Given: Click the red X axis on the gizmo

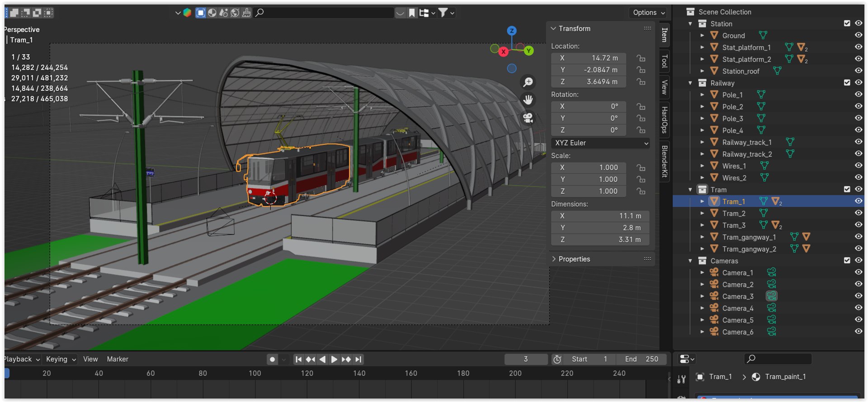Looking at the screenshot, I should 503,52.
